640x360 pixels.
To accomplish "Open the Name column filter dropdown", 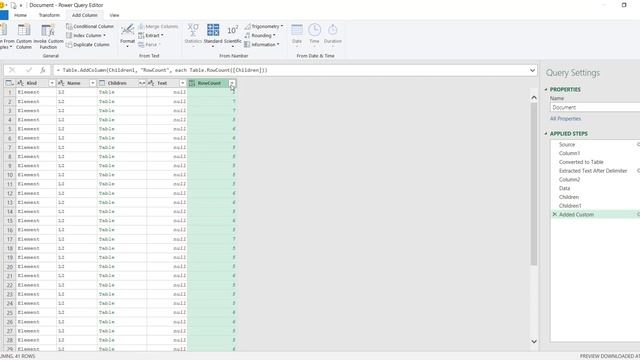I will (93, 83).
